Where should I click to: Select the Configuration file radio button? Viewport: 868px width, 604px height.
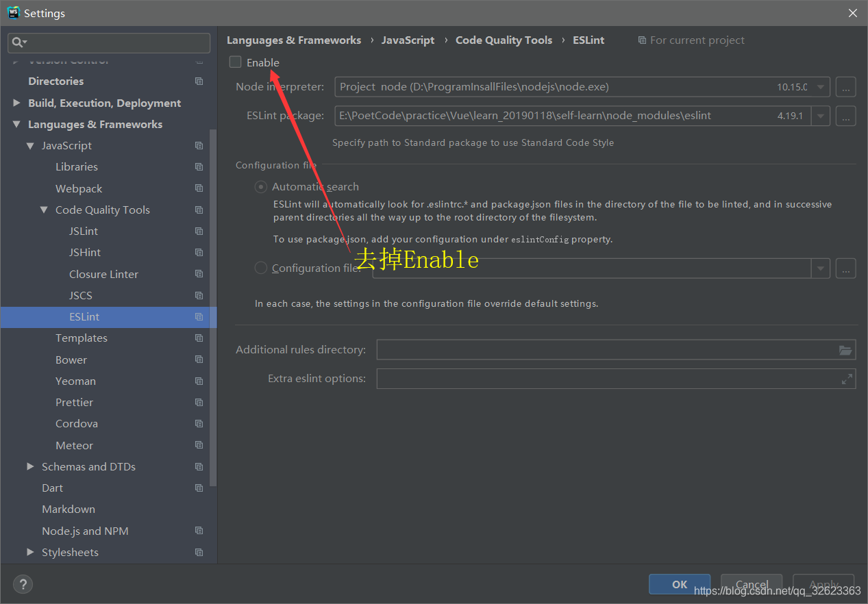tap(261, 268)
